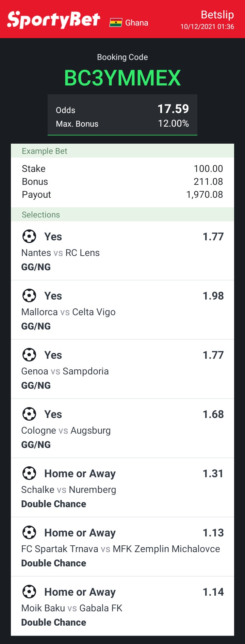The height and width of the screenshot is (644, 245).
Task: Click the soccer ball icon beside Nantes selection
Action: click(x=29, y=236)
